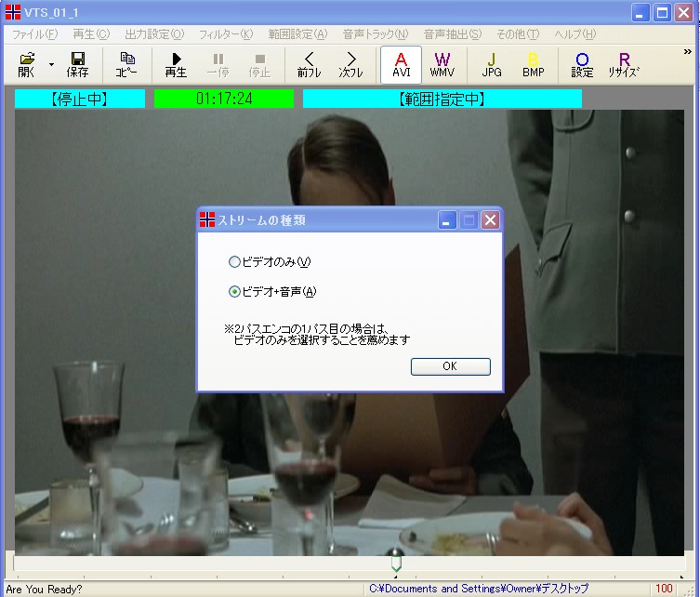Expand the dropdown arrow next to 開く
The height and width of the screenshot is (597, 700).
(x=51, y=65)
